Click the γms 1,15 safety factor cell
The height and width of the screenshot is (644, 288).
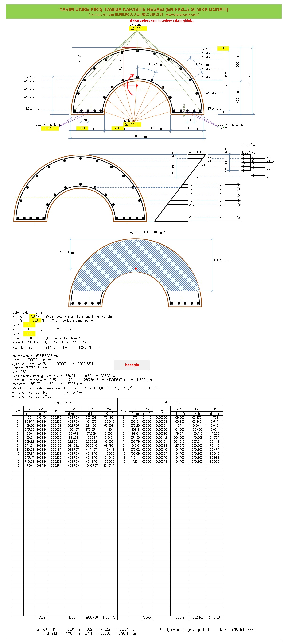[x=29, y=334]
